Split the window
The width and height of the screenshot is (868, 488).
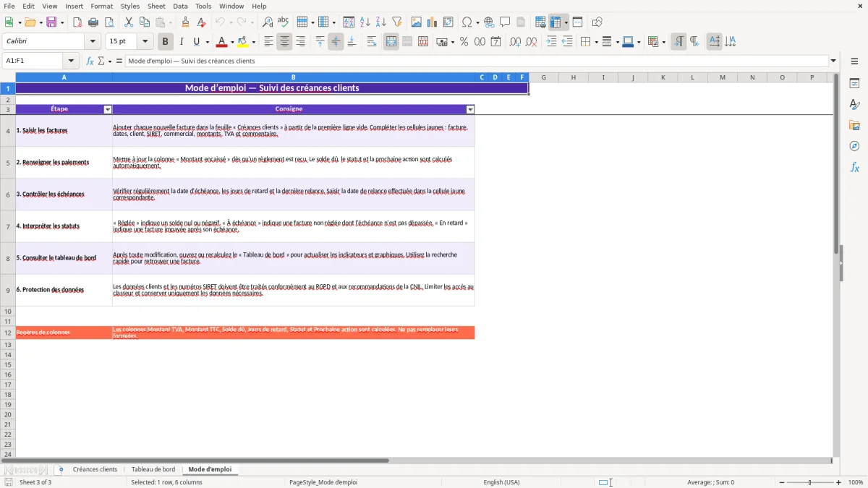pos(578,22)
